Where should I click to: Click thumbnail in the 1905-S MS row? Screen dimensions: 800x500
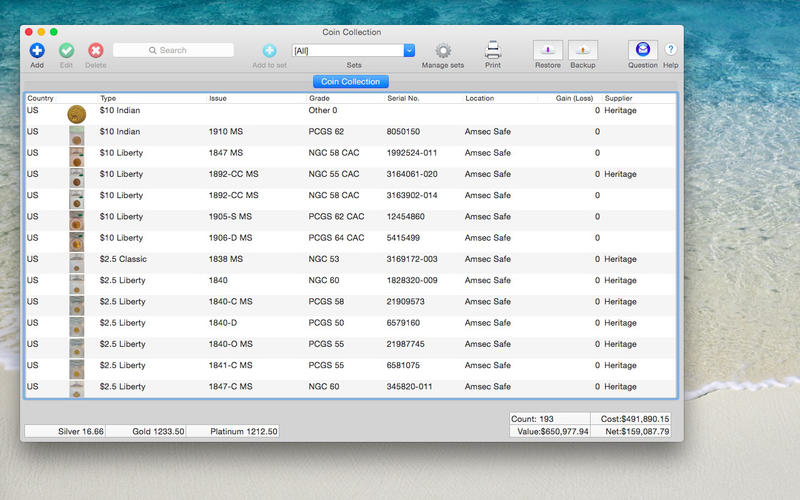pyautogui.click(x=77, y=221)
